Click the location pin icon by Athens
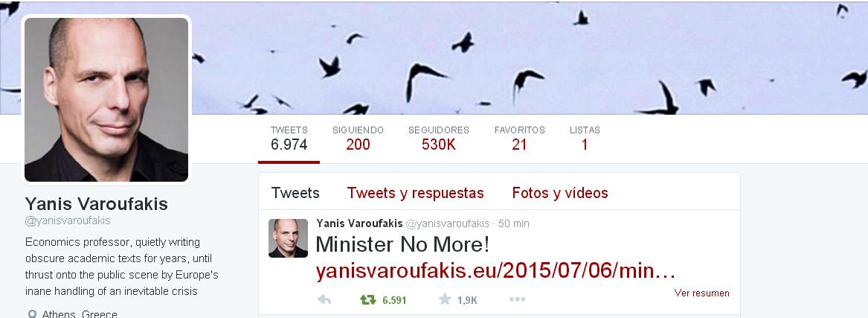Screen dimensions: 868x318 [x=32, y=314]
